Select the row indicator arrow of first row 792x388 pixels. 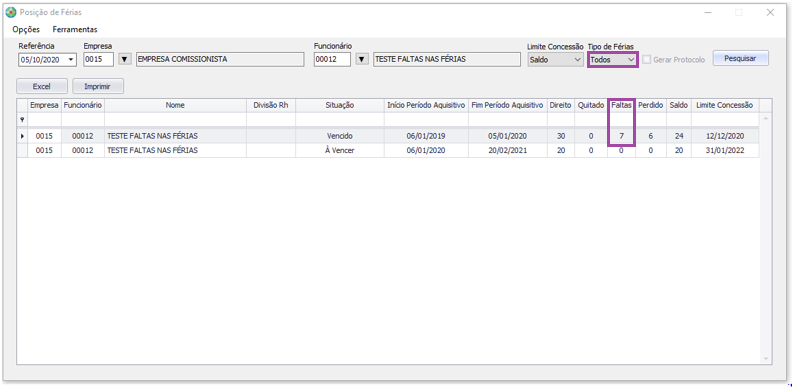coord(22,136)
